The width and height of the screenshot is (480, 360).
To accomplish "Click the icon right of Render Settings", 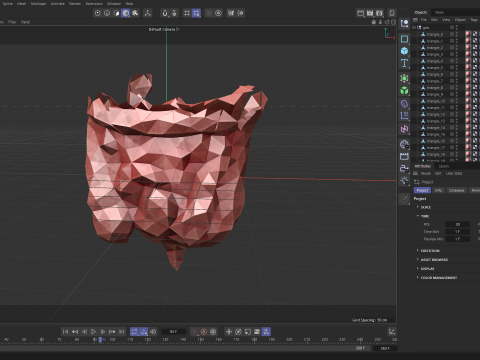I will tap(392, 13).
